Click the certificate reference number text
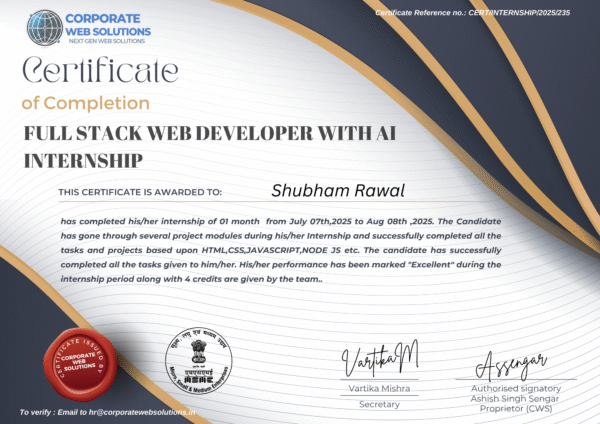Screen dimensions: 600x424 coord(473,13)
